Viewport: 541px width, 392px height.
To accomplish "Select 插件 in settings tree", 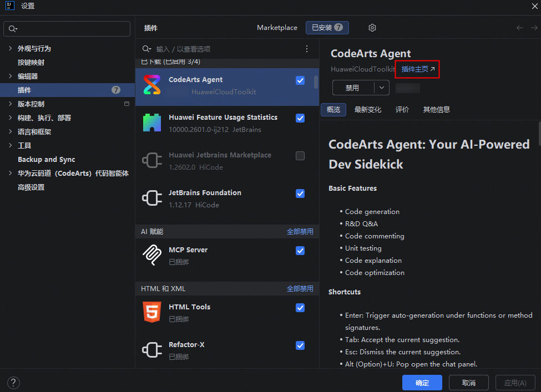I will [67, 90].
